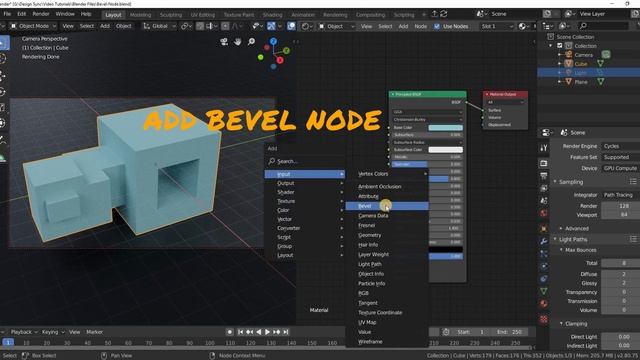The image size is (640, 360).
Task: Click the blue Z axis gizmo ball
Action: (273, 41)
